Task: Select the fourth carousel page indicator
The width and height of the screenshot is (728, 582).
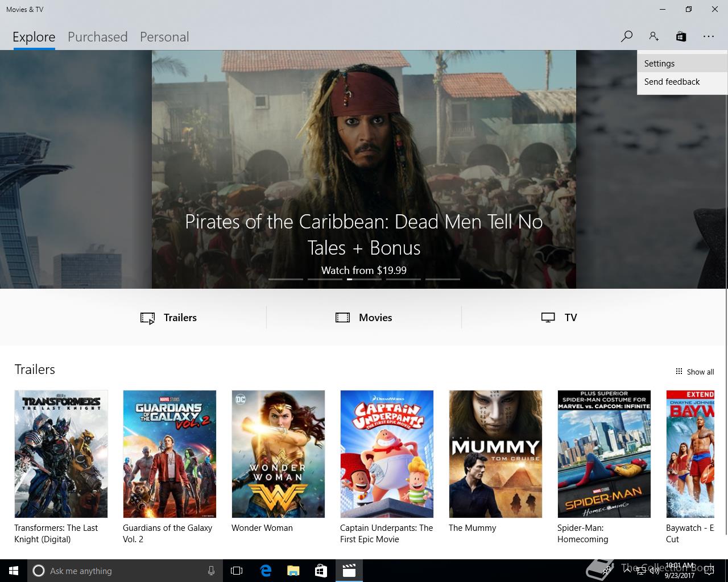Action: [x=403, y=279]
